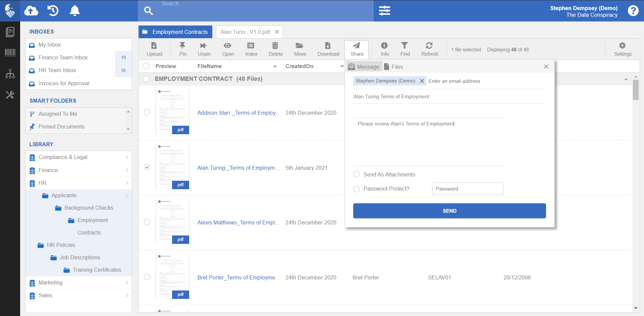Collapse the Employment Contract group

click(x=626, y=80)
